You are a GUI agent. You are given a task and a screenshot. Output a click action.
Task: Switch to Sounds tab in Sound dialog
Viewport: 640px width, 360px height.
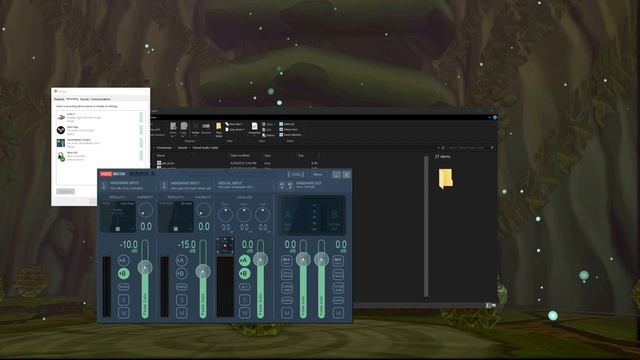click(x=84, y=99)
